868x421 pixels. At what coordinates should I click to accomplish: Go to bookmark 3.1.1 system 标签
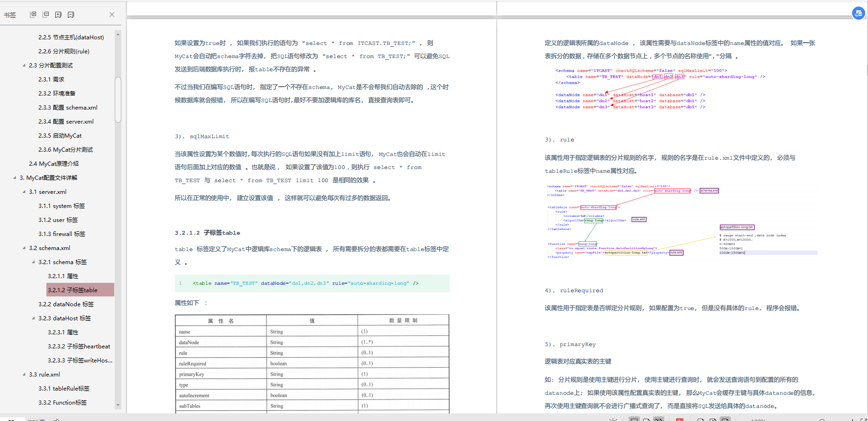tap(62, 206)
